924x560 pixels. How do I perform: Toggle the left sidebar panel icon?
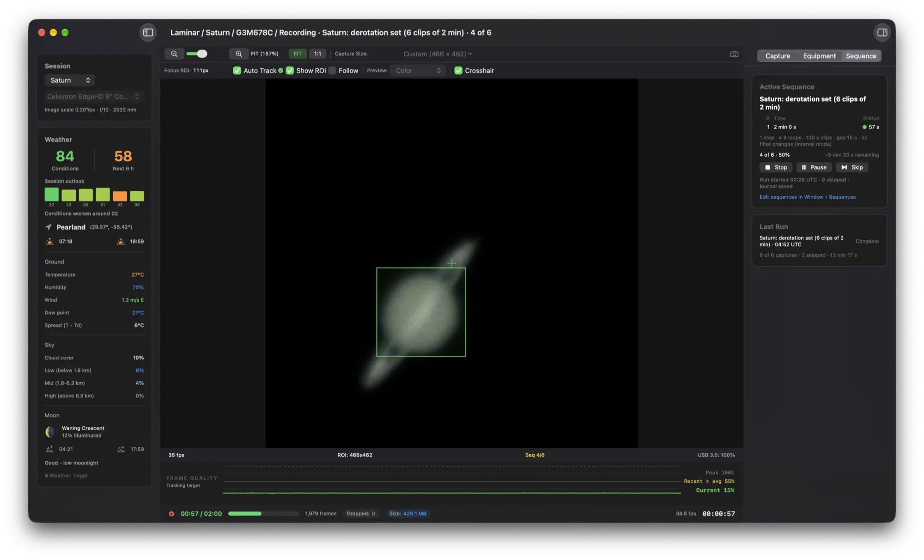tap(148, 32)
